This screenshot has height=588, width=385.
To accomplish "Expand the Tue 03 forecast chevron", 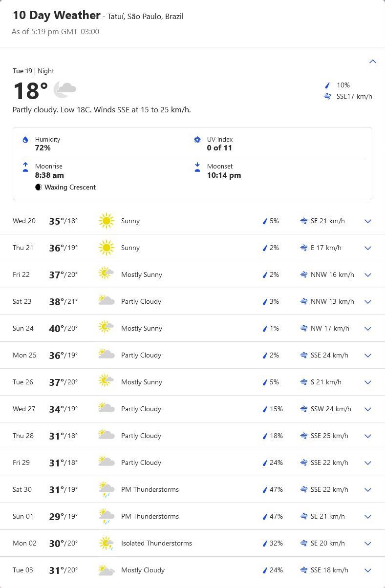I will (x=368, y=570).
